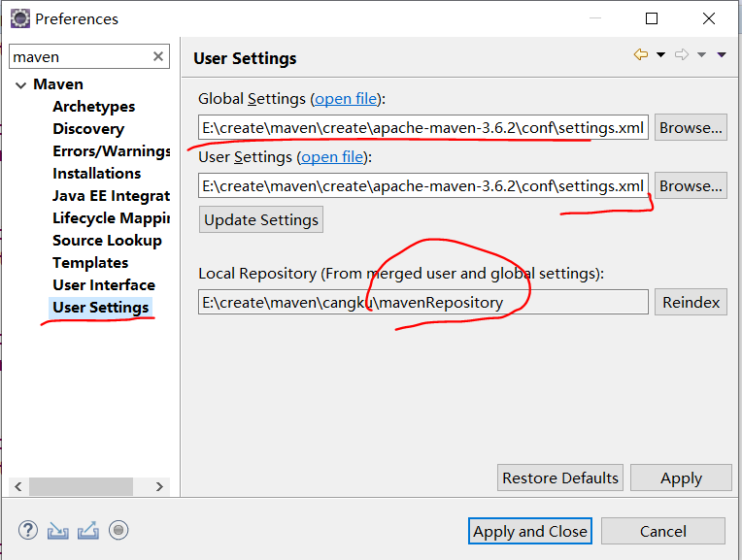The height and width of the screenshot is (560, 742).
Task: Open the Java EE Integration page
Action: [x=112, y=195]
